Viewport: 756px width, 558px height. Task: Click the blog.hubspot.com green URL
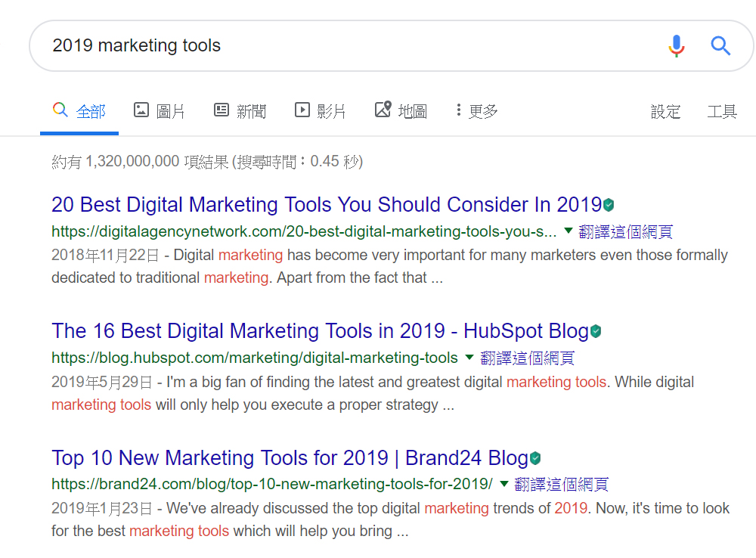click(255, 358)
